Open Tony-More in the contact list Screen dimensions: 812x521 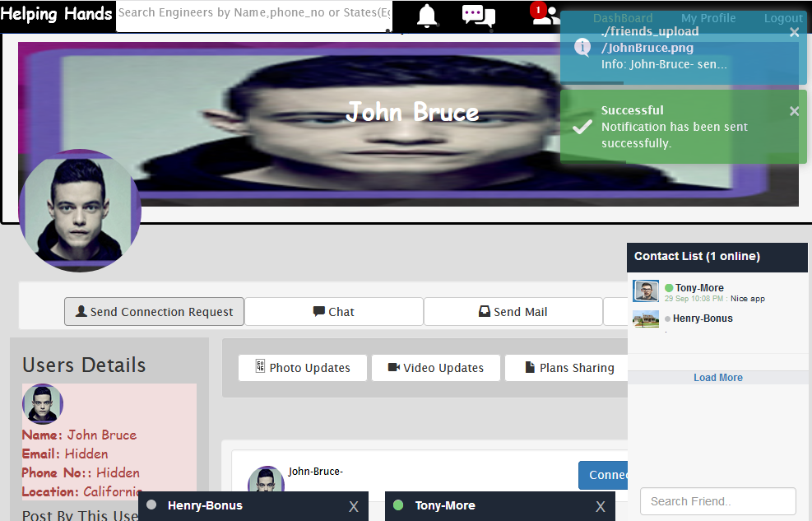[x=699, y=288]
